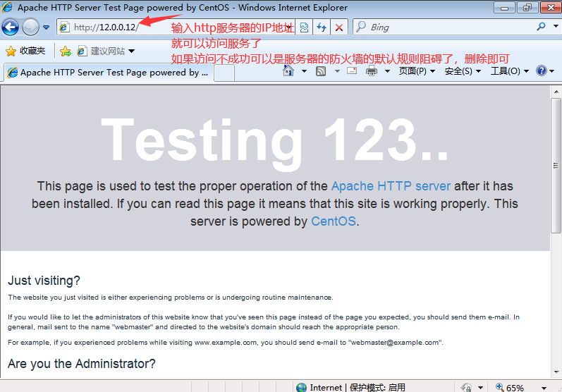
Task: Follow the CentOS link
Action: click(334, 221)
